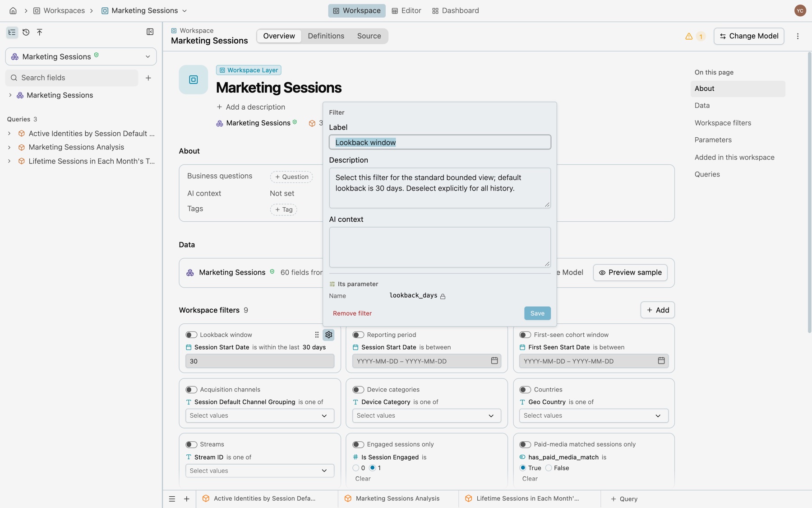
Task: Click the bottom bar plus icon
Action: 186,499
